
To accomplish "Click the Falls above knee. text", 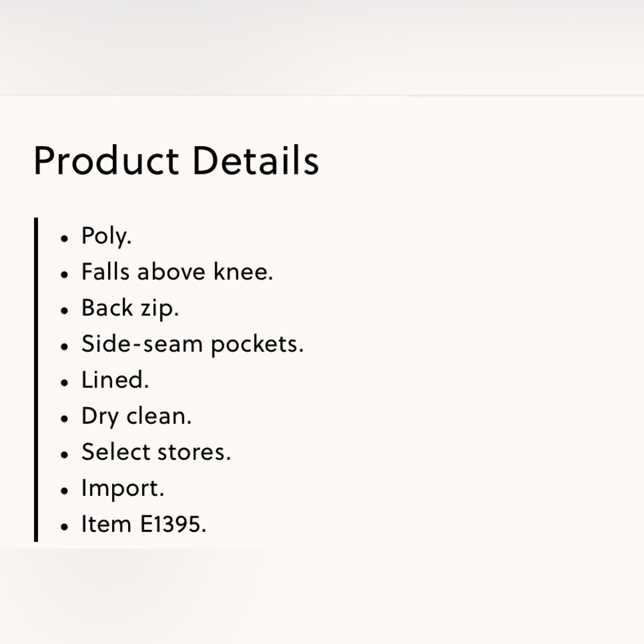I will [x=177, y=272].
